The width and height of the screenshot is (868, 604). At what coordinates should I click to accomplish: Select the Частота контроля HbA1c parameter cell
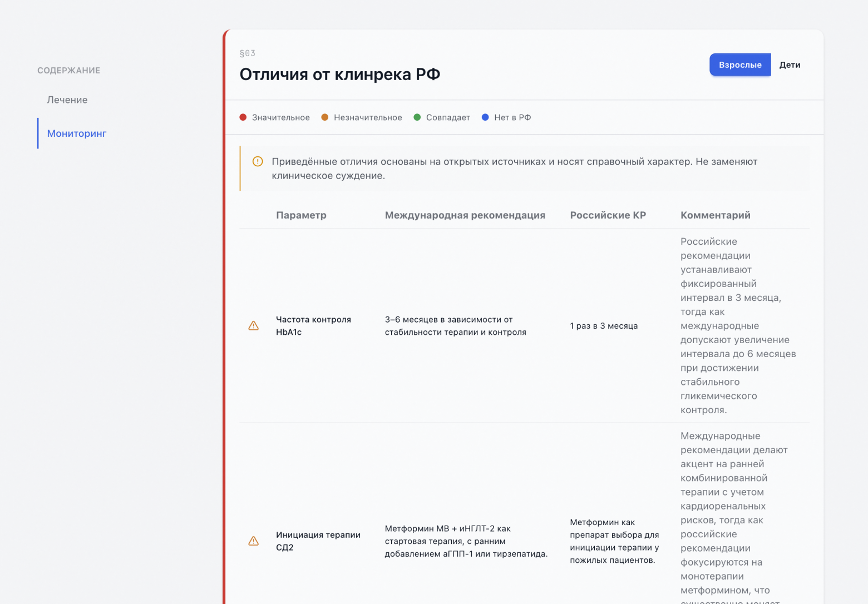click(314, 326)
